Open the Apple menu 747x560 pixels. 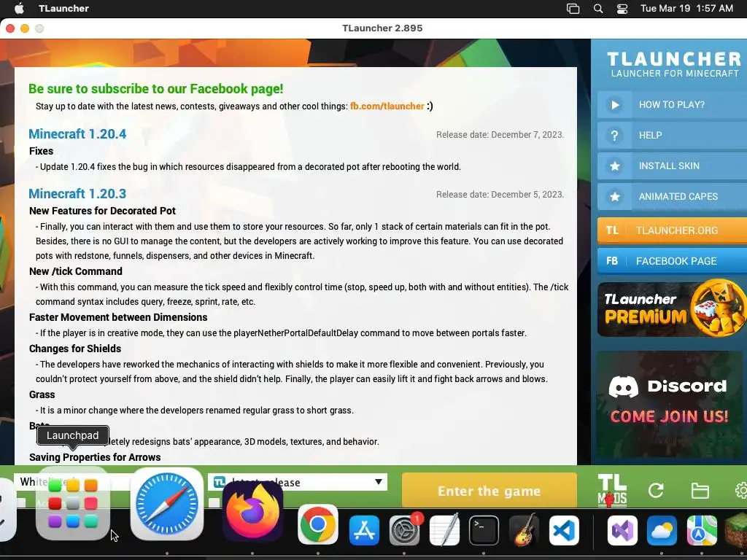point(19,8)
